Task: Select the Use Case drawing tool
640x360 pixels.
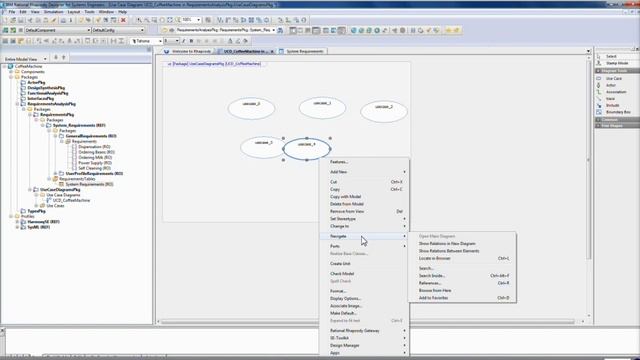Action: [x=613, y=78]
